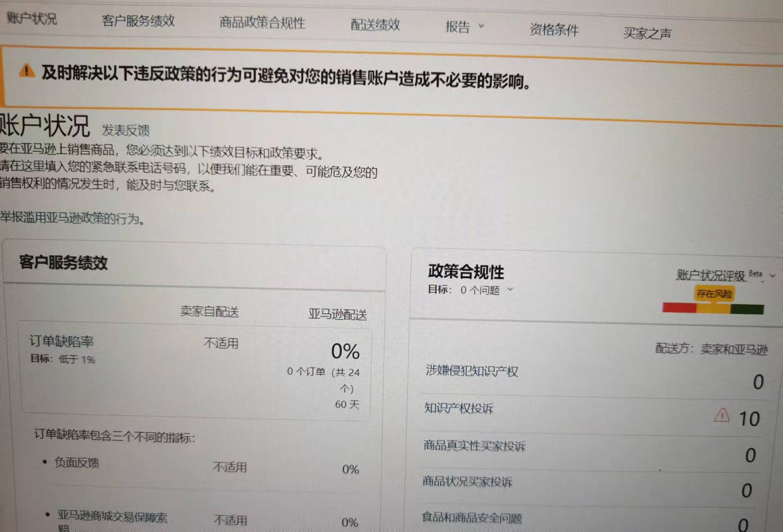783x532 pixels.
Task: Expand the 报告 dropdown menu
Action: click(464, 27)
